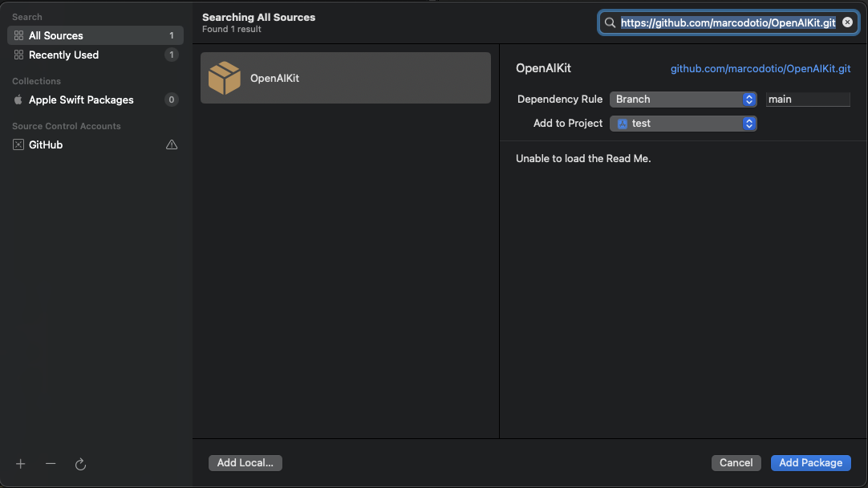Confirm with the Add Package button
868x488 pixels.
(x=810, y=463)
